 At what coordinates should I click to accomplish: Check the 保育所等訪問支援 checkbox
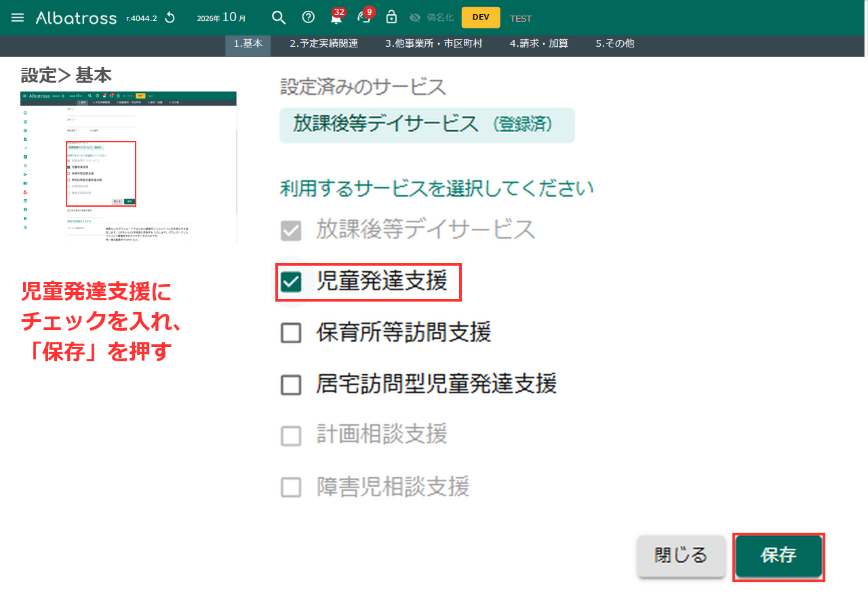pos(291,333)
